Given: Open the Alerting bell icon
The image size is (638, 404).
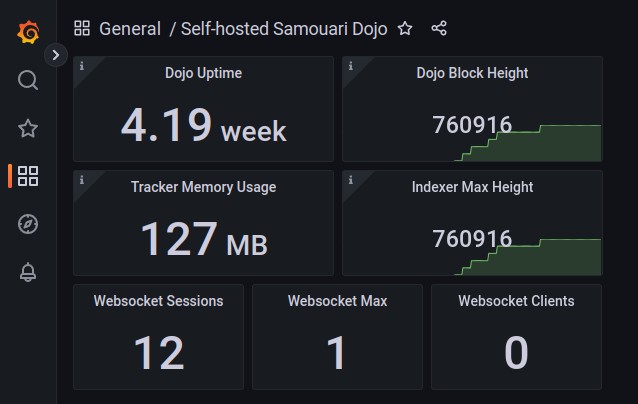Looking at the screenshot, I should coord(28,272).
